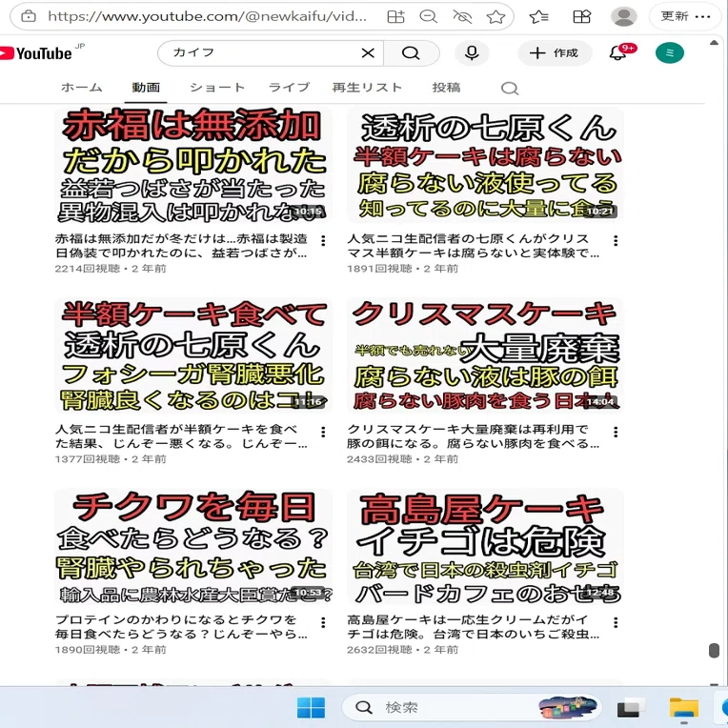Viewport: 728px width, 728px height.
Task: Switch to ライブ tab
Action: pos(289,88)
